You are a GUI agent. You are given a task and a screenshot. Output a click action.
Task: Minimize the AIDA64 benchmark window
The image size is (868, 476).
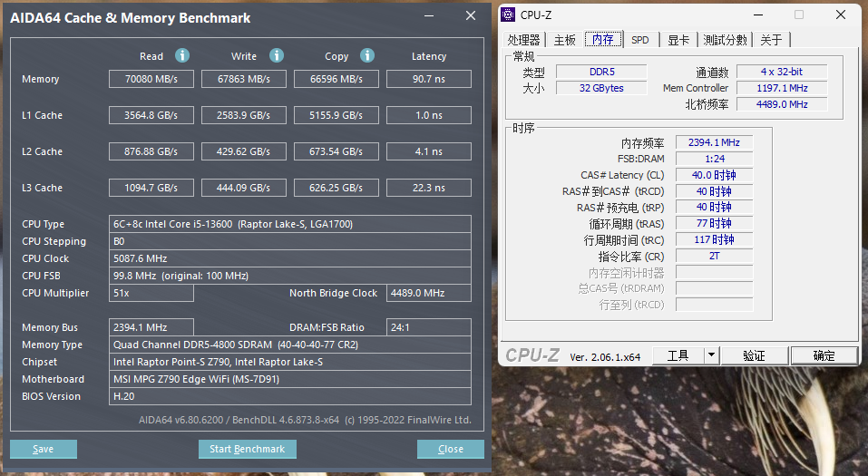coord(429,15)
